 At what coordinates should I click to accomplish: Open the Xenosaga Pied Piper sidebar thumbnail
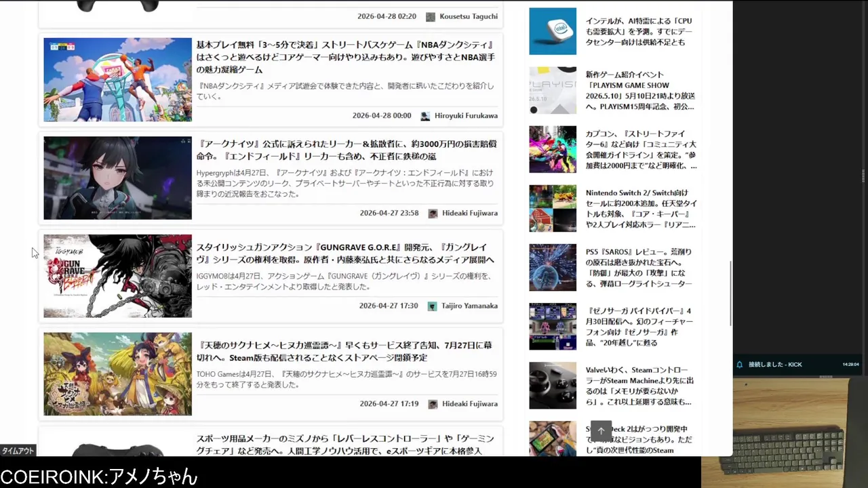point(553,326)
